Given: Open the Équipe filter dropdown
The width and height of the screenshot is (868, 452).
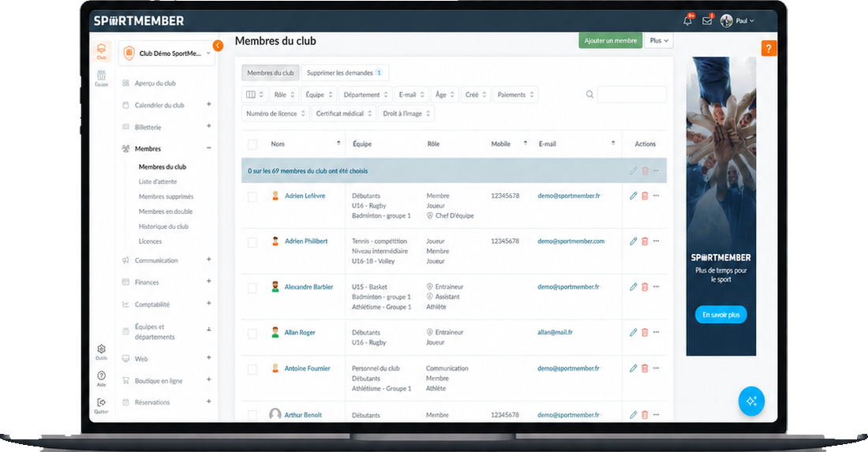Looking at the screenshot, I should coord(319,95).
